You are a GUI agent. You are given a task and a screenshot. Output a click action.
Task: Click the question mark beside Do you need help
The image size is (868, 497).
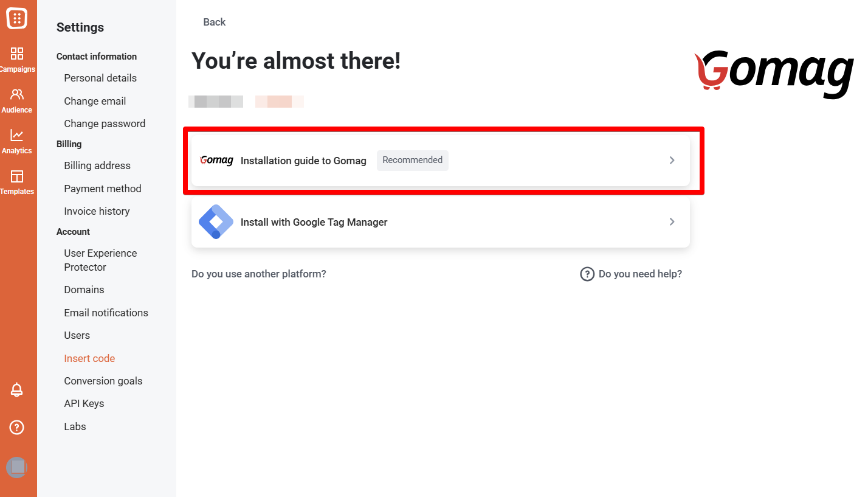pos(587,274)
